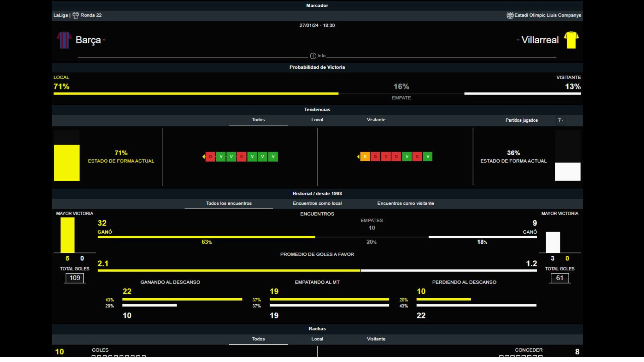Click the white 13% visitor probability bar
The height and width of the screenshot is (362, 644).
click(x=523, y=94)
